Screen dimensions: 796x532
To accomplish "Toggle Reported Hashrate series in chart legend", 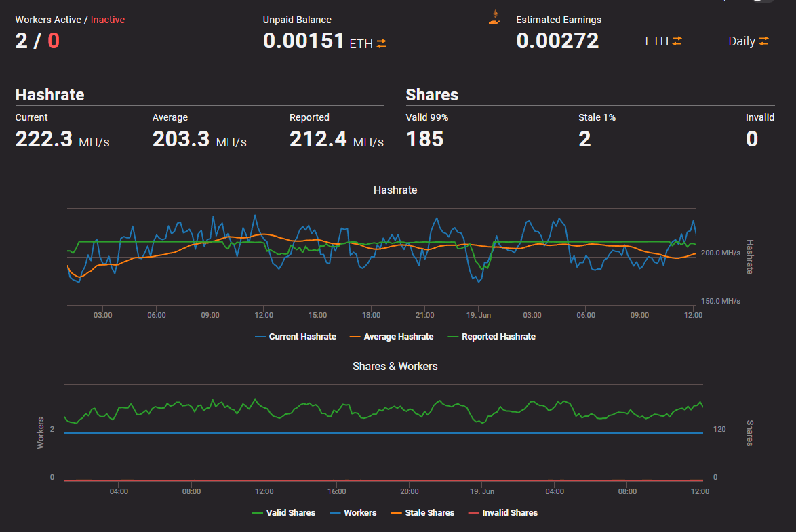I will 492,337.
